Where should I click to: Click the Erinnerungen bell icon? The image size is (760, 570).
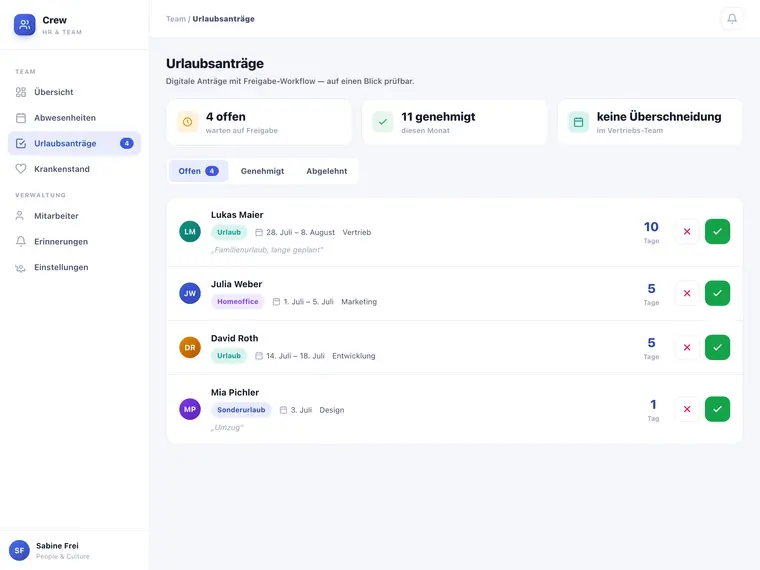[x=21, y=241]
